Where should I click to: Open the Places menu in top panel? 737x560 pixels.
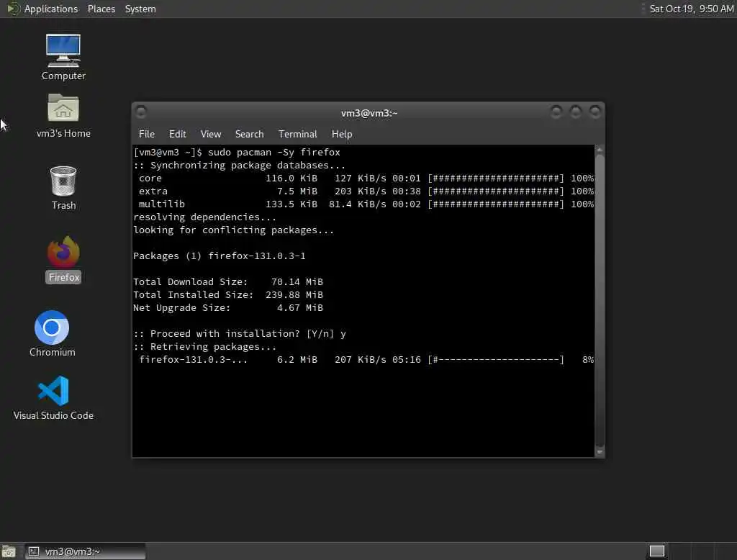[x=101, y=9]
